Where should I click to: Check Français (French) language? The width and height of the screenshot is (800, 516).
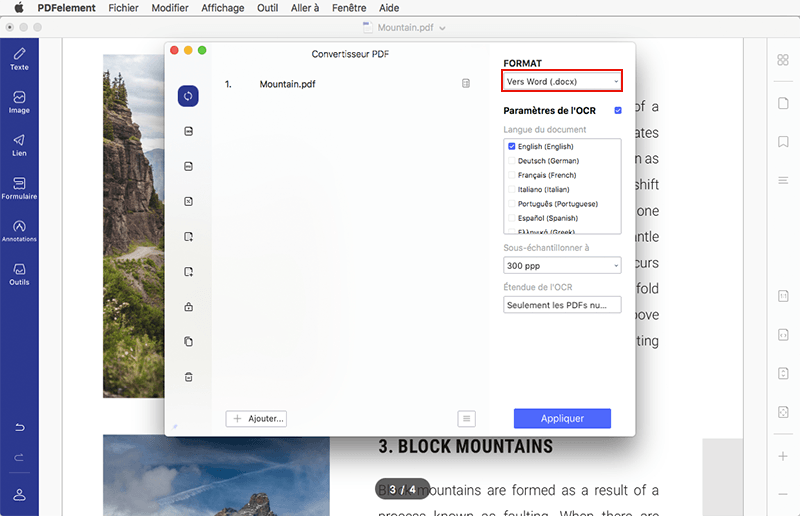512,175
